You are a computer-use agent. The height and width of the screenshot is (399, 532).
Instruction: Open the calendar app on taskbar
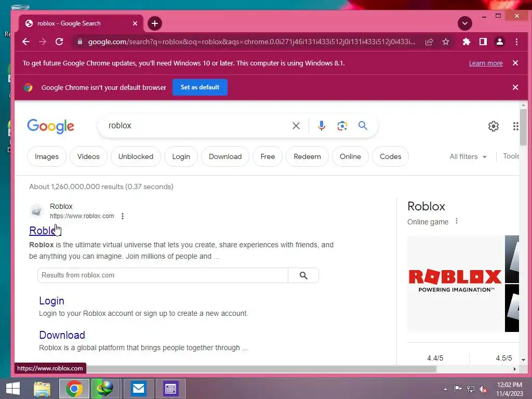[170, 389]
